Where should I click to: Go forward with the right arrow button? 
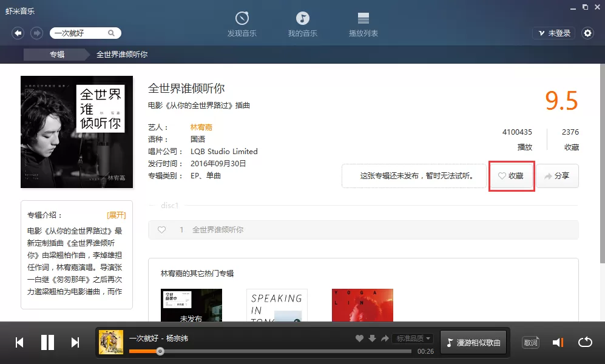[x=36, y=33]
